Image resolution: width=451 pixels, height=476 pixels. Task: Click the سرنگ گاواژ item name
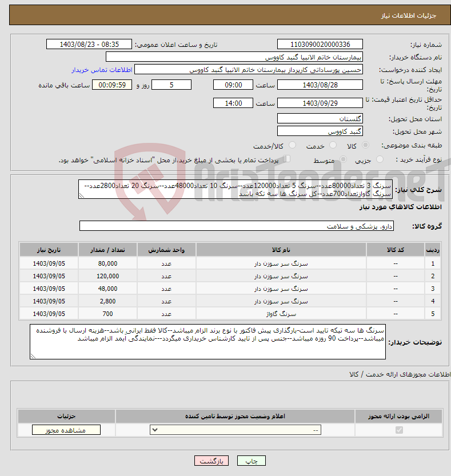pyautogui.click(x=281, y=314)
